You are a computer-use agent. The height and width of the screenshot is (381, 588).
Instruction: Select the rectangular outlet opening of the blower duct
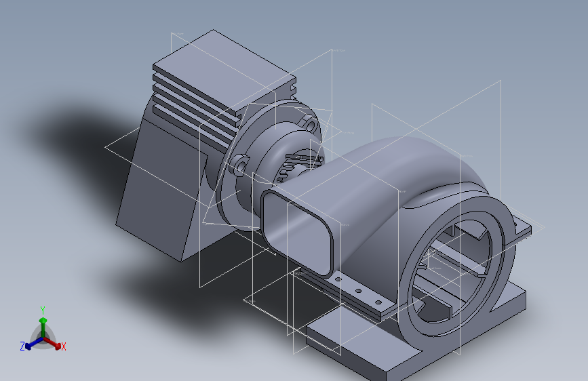click(x=298, y=235)
